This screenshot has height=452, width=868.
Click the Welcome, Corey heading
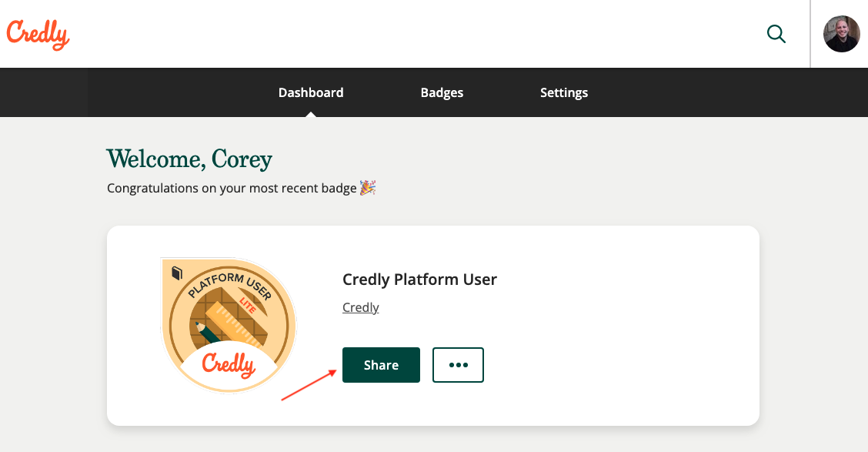click(x=189, y=159)
